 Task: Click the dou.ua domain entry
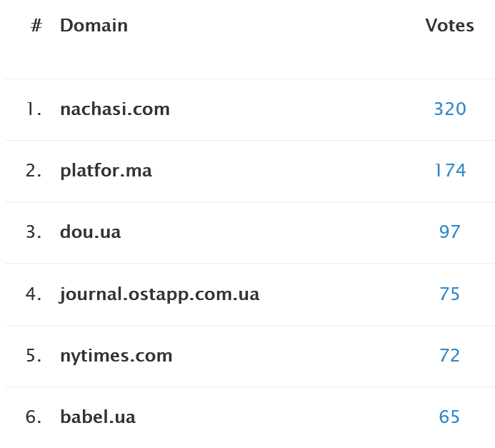click(90, 232)
